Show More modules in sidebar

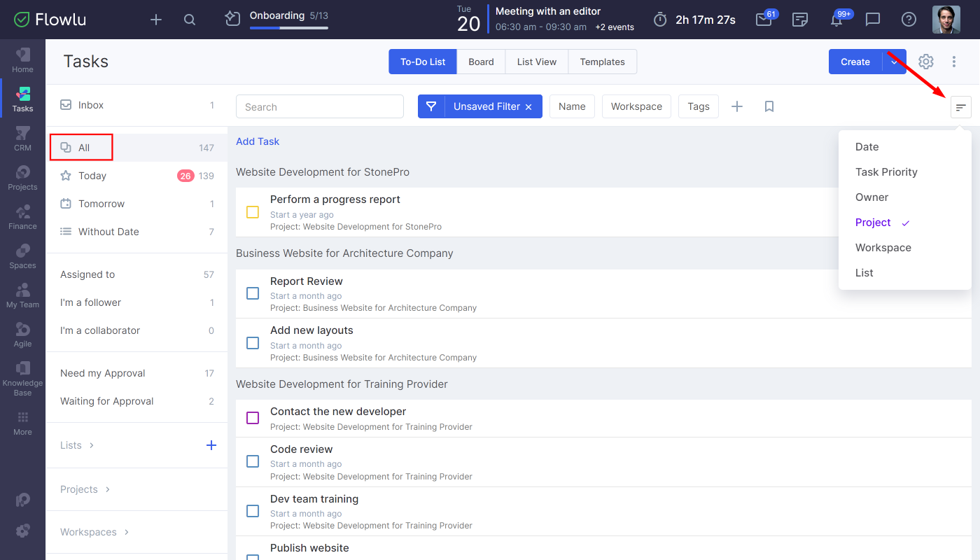[22, 423]
